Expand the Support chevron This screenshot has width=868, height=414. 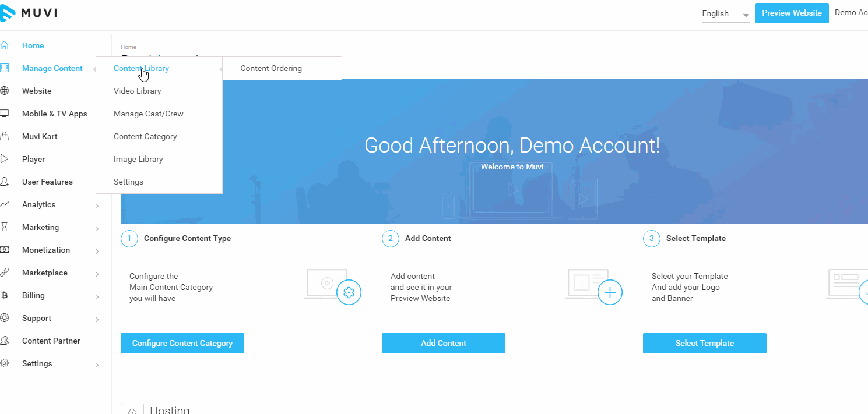click(97, 319)
